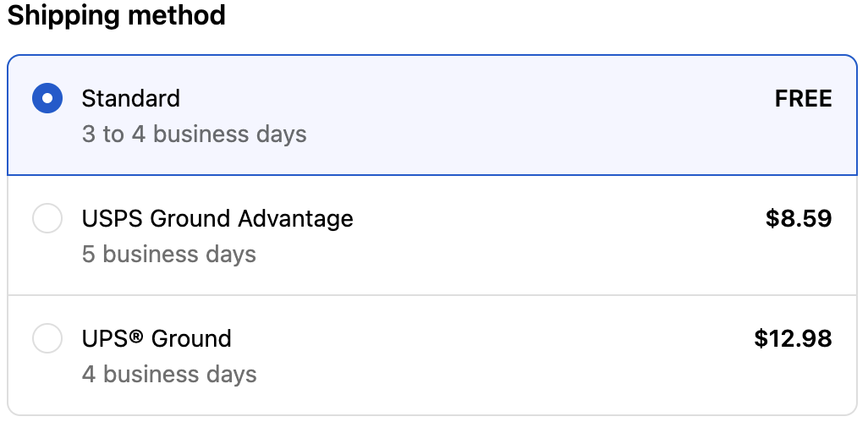Click the $12.98 shipping price
The image size is (868, 433).
click(x=793, y=339)
